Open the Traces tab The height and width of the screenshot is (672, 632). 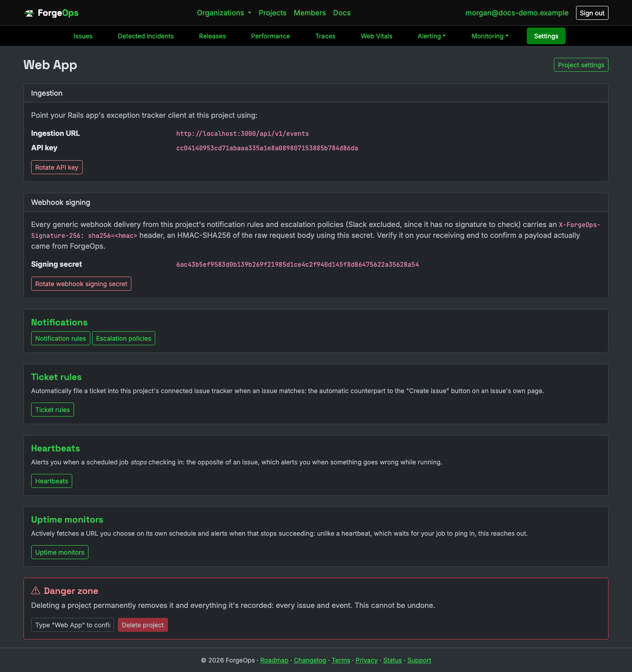[x=325, y=36]
